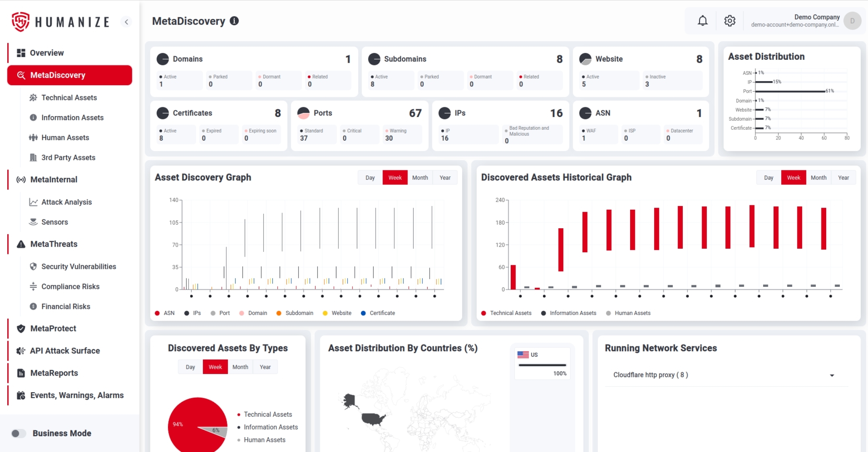Select Year in Asset Discovery Graph
The width and height of the screenshot is (868, 452).
coord(445,178)
